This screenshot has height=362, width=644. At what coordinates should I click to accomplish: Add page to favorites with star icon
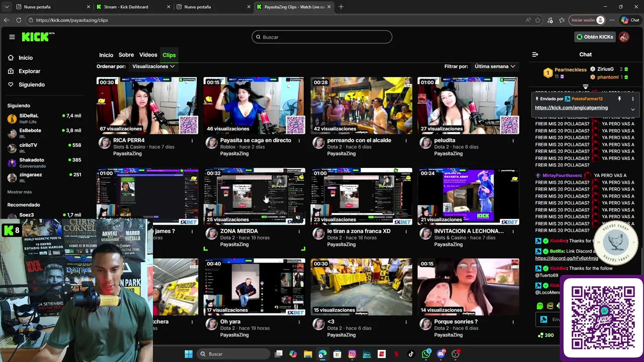point(538,20)
